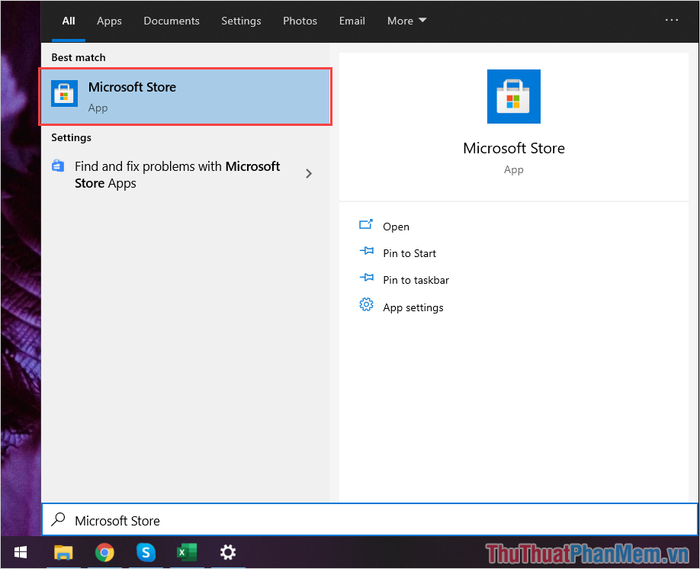The width and height of the screenshot is (700, 569).
Task: Open App settings for Microsoft Store
Action: [x=413, y=307]
